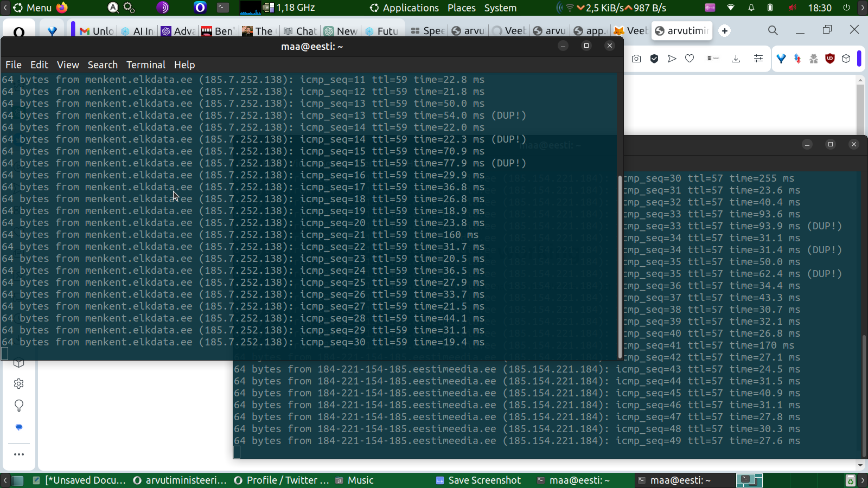This screenshot has width=868, height=488.
Task: Switch to the 'Adva' ChatGPT browser tab
Action: click(x=178, y=31)
